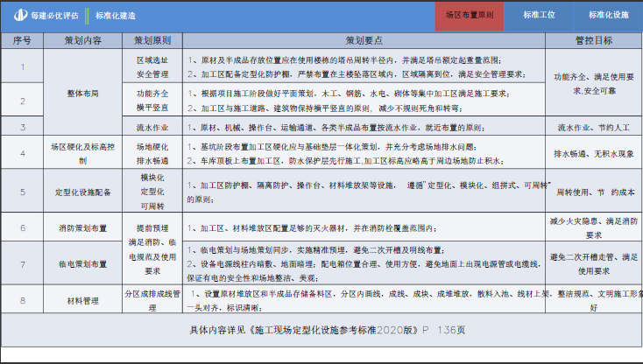
Task: Click the 定型化设施配备 cell
Action: point(83,192)
